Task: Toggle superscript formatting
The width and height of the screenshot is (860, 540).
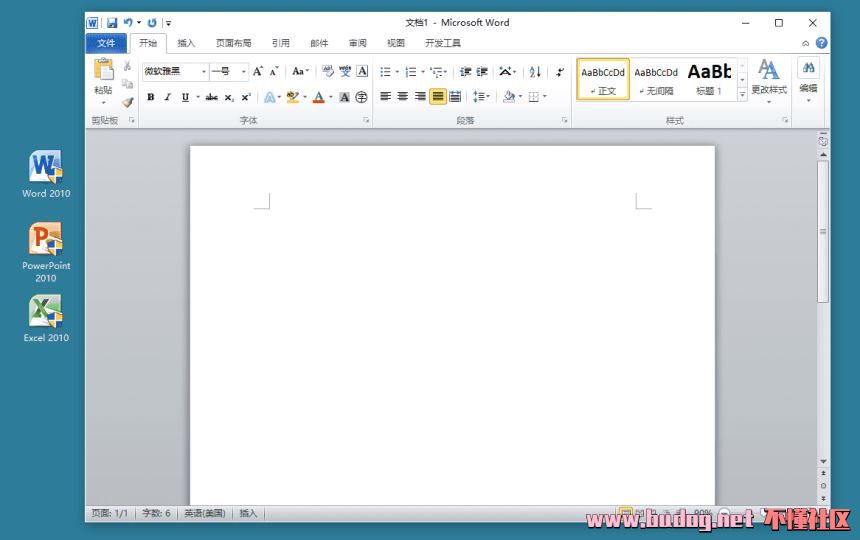Action: tap(246, 97)
